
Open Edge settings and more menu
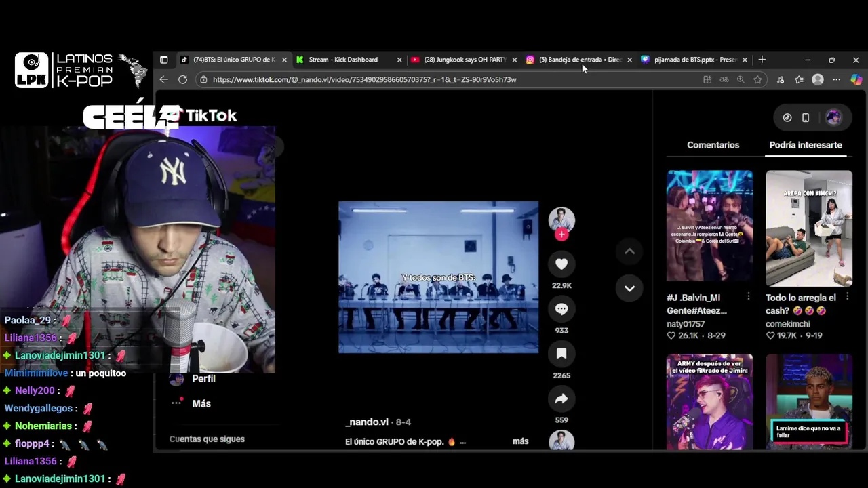point(836,79)
